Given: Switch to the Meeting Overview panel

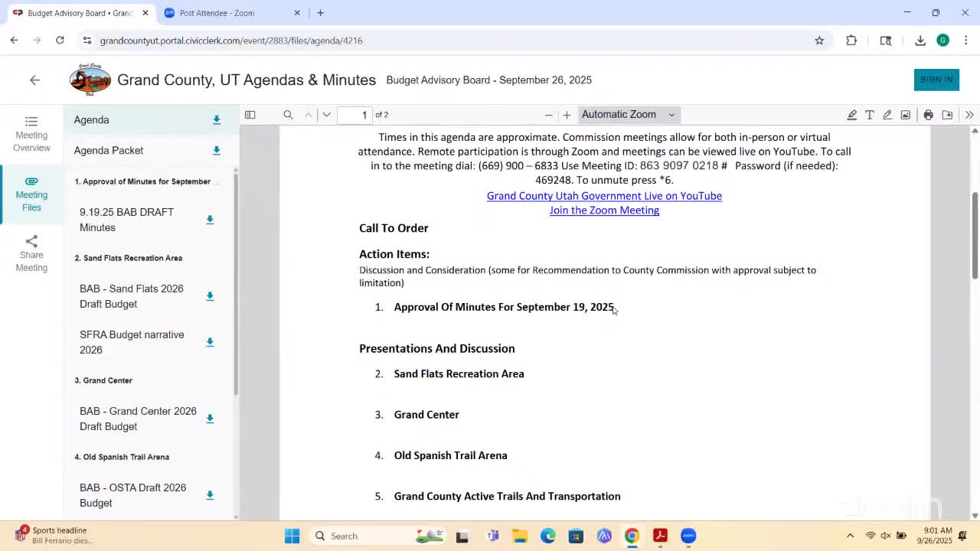Looking at the screenshot, I should point(31,134).
